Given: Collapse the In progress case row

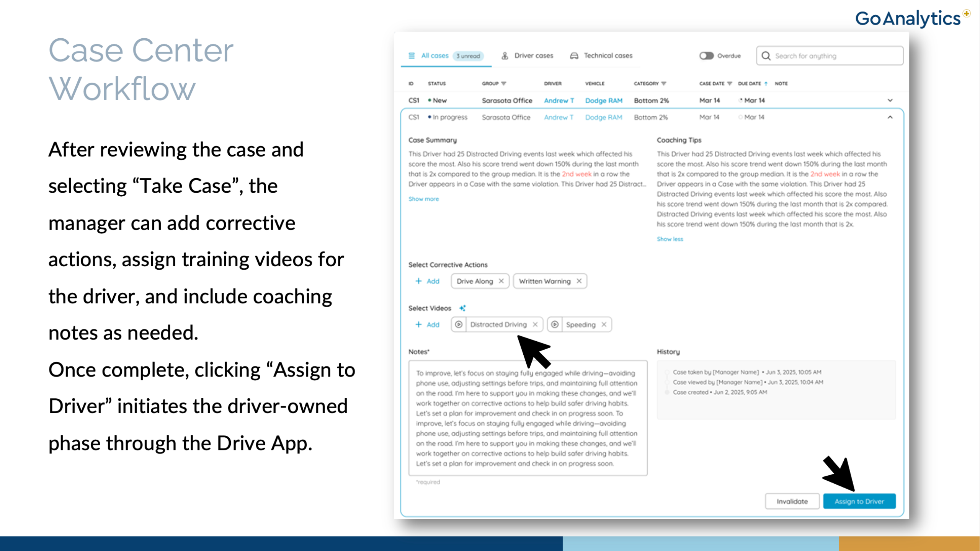Looking at the screenshot, I should (890, 117).
